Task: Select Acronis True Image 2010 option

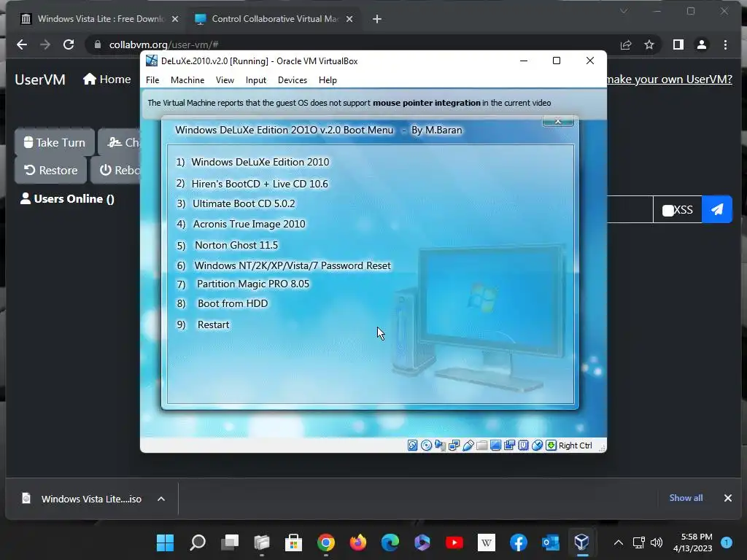Action: coord(241,224)
